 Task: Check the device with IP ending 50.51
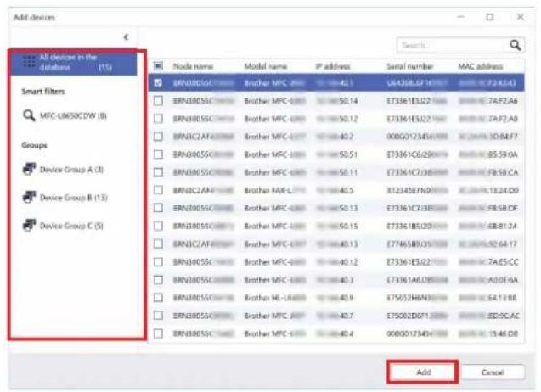(x=158, y=154)
